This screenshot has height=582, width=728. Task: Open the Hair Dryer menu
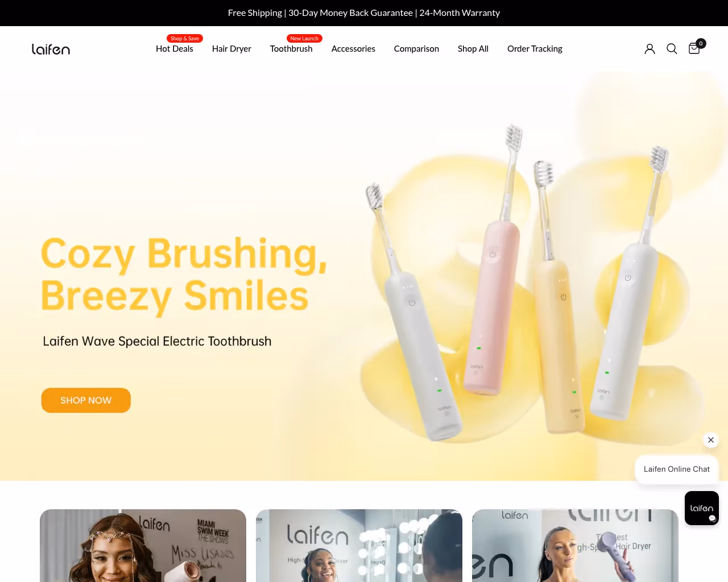tap(231, 49)
